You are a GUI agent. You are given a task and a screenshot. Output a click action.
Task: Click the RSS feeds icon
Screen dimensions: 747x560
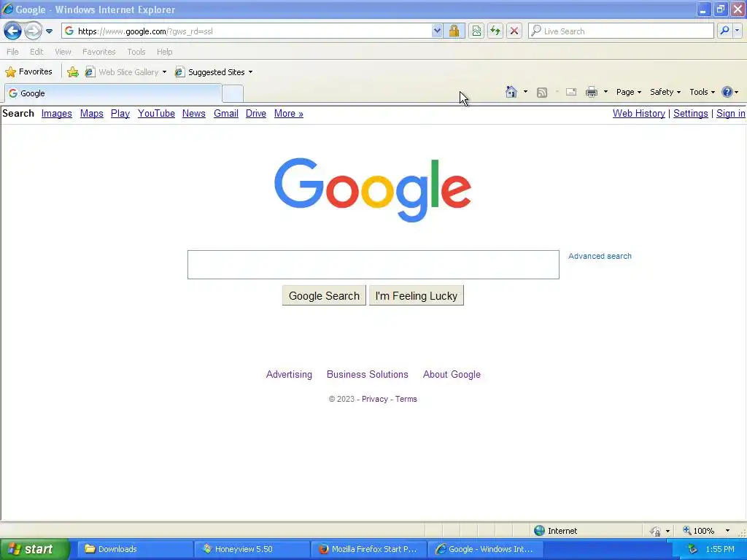(542, 93)
